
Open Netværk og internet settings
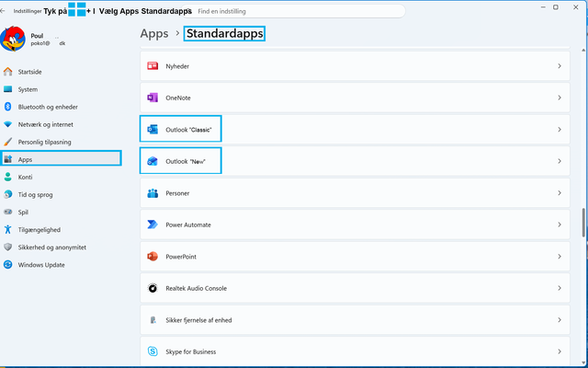coord(61,124)
